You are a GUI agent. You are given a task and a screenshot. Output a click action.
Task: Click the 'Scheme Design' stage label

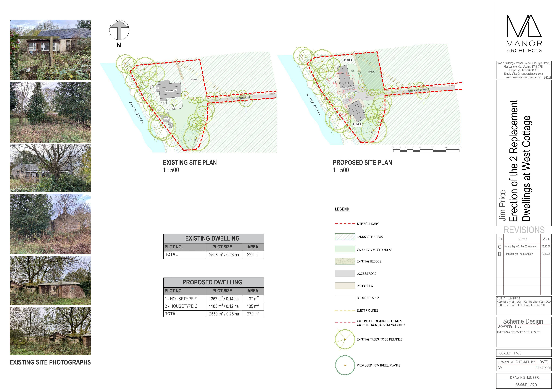(523, 321)
